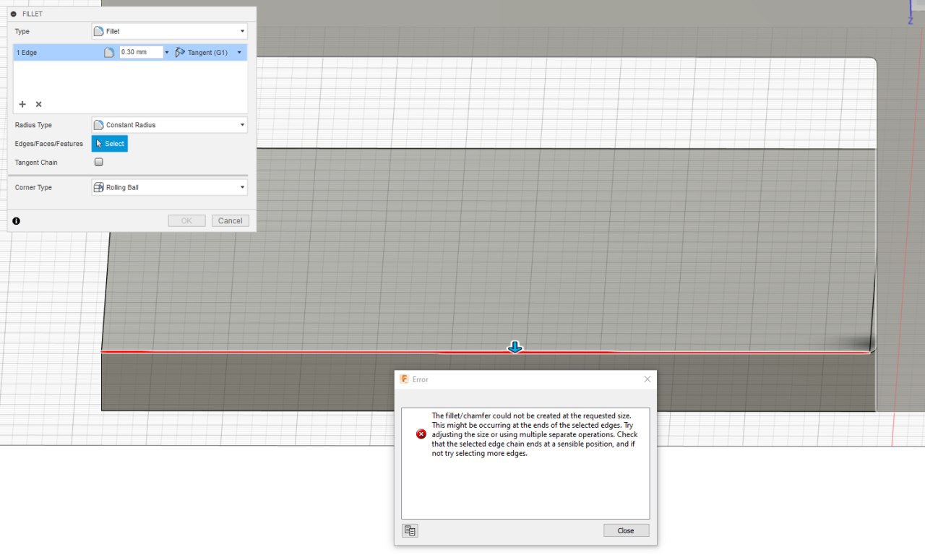Collapse the FILLET dialog header icon
Viewport: 925px width, 560px height.
coord(14,14)
